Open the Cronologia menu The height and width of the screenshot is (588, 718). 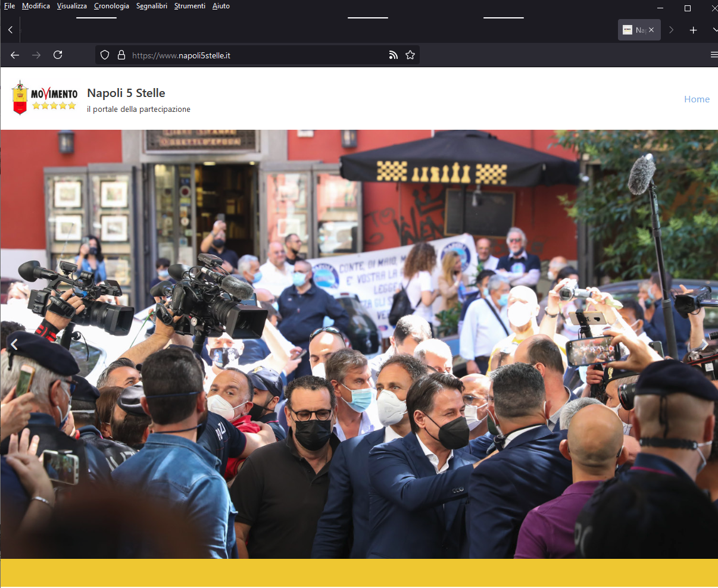tap(111, 6)
